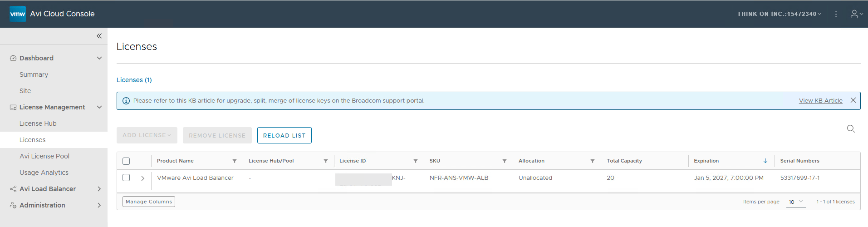Viewport: 868px width, 227px height.
Task: Filter the License ID column
Action: (416, 161)
